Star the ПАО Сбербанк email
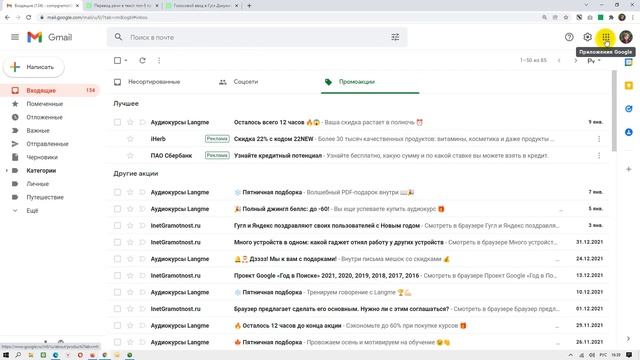This screenshot has width=640, height=360. coord(130,156)
